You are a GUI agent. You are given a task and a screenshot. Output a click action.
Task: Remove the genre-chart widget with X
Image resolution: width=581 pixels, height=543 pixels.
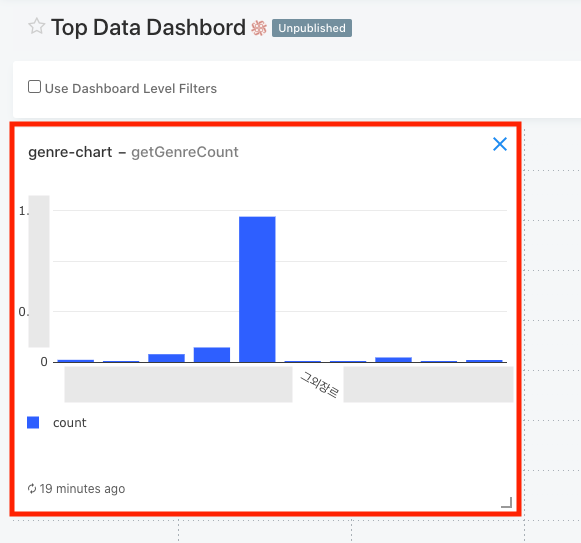pyautogui.click(x=500, y=144)
